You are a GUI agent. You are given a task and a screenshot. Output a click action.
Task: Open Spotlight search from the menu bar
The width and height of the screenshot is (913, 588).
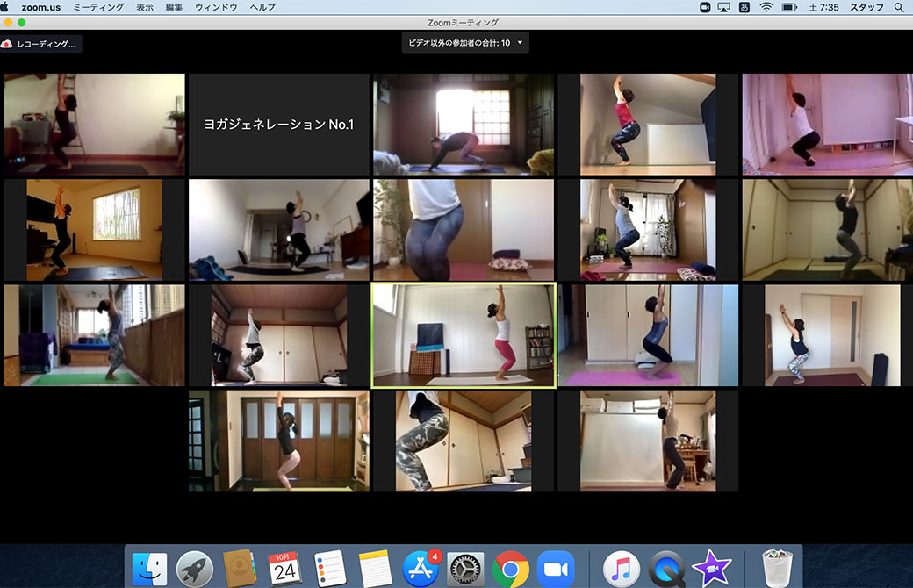901,7
